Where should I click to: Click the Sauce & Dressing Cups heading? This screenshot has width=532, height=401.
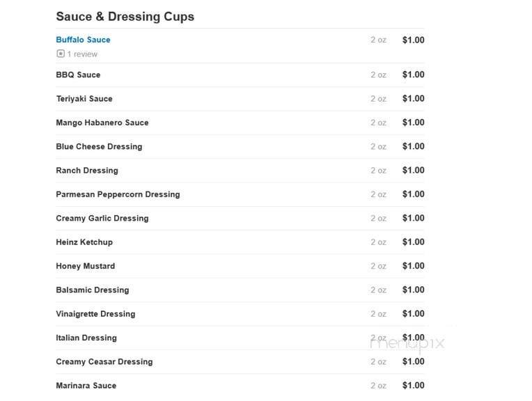pyautogui.click(x=125, y=16)
